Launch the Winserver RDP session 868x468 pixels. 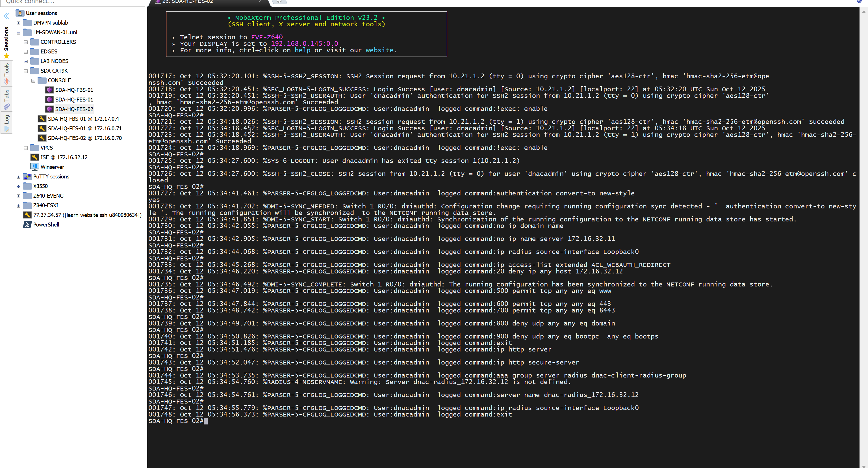click(52, 167)
